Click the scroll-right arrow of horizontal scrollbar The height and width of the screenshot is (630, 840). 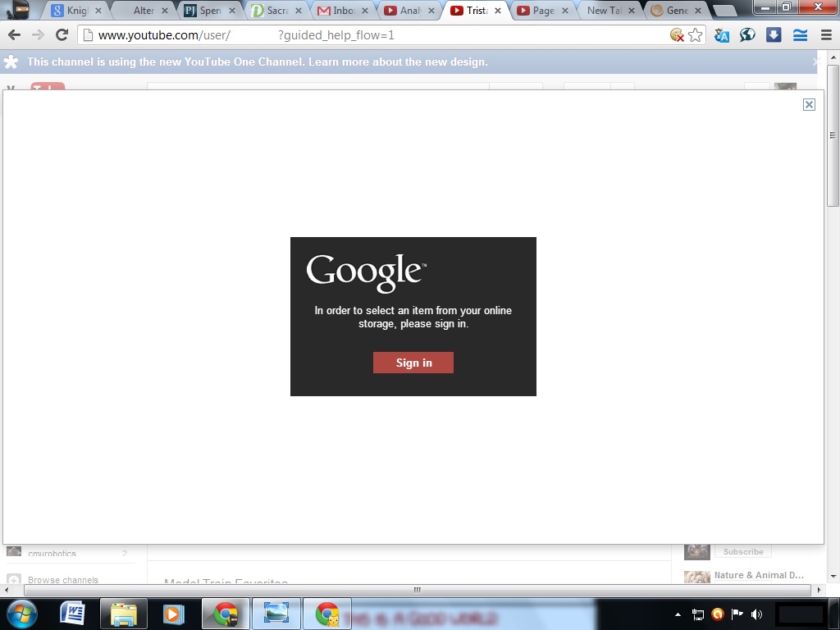pyautogui.click(x=819, y=590)
